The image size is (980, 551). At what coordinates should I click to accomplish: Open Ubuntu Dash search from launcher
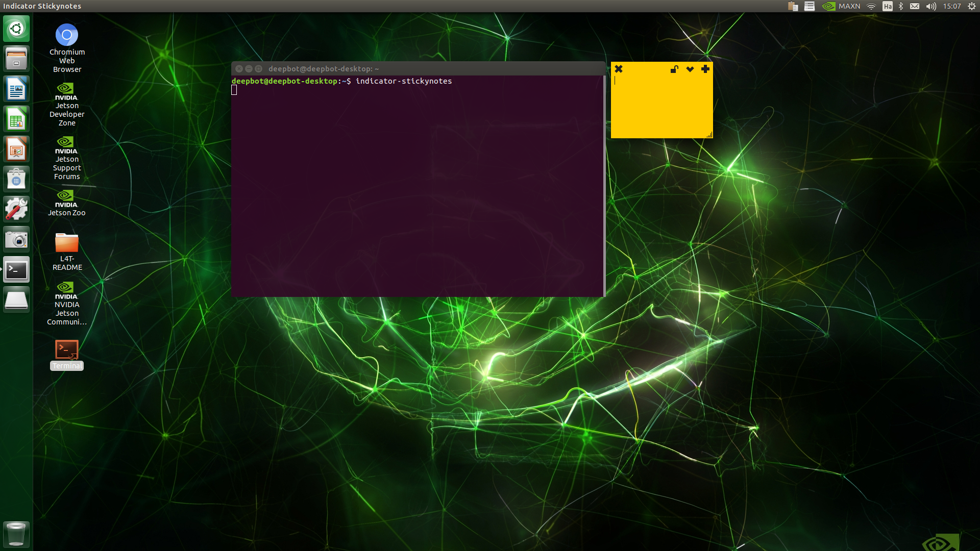pos(16,29)
